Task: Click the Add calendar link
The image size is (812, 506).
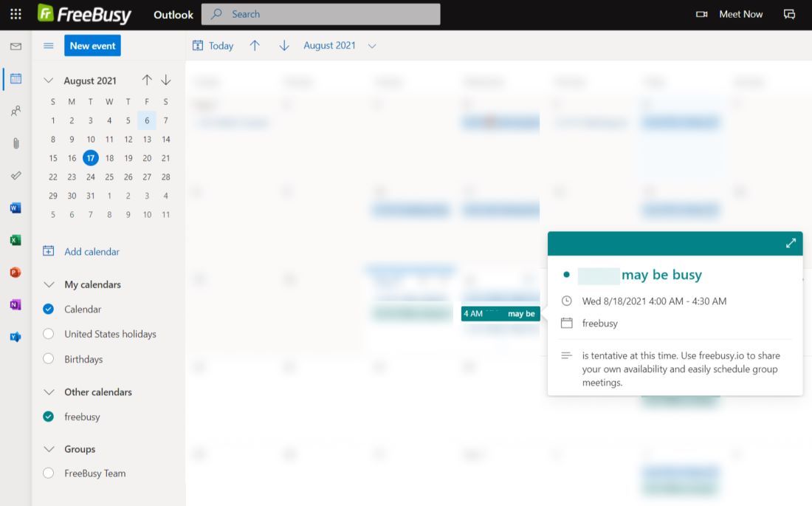Action: tap(92, 251)
